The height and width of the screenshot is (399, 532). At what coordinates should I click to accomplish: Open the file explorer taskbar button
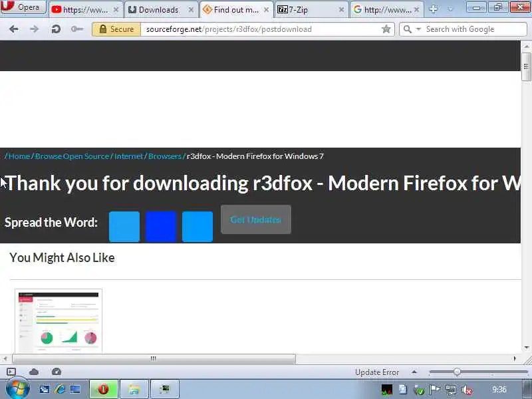[x=134, y=389]
